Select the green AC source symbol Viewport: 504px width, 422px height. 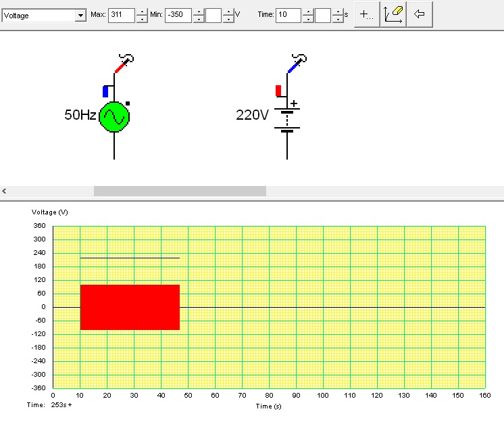pos(114,117)
